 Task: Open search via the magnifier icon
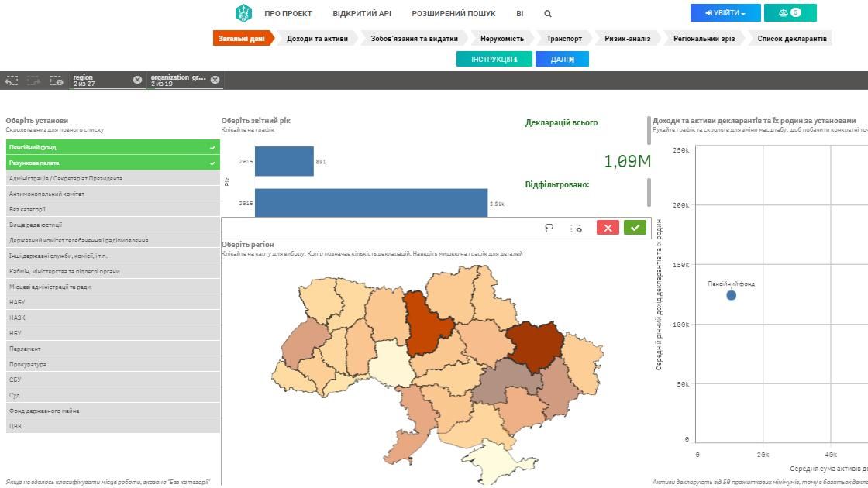pyautogui.click(x=548, y=13)
